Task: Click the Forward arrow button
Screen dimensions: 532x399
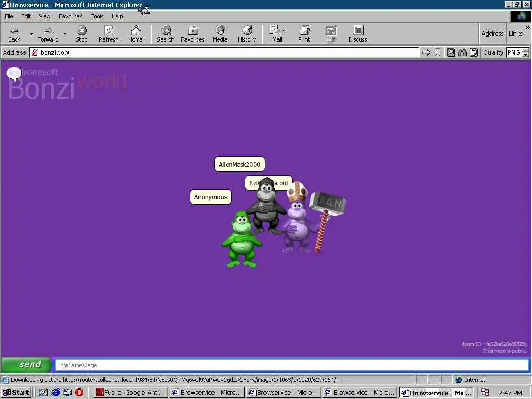Action: [x=48, y=34]
